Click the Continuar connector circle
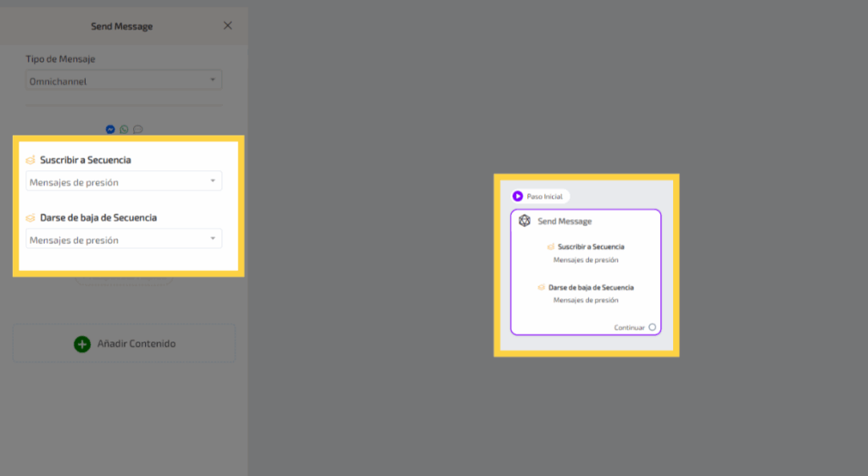 (x=652, y=327)
